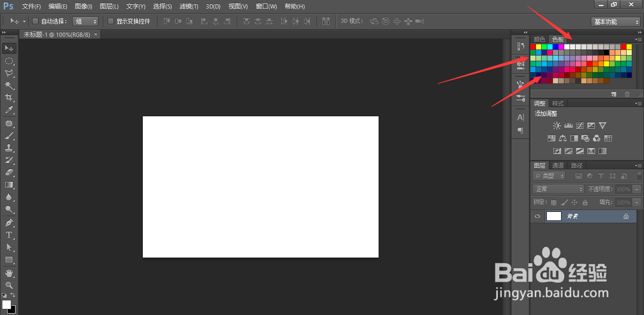This screenshot has width=644, height=315.
Task: Toggle lock position icon
Action: pos(574,202)
